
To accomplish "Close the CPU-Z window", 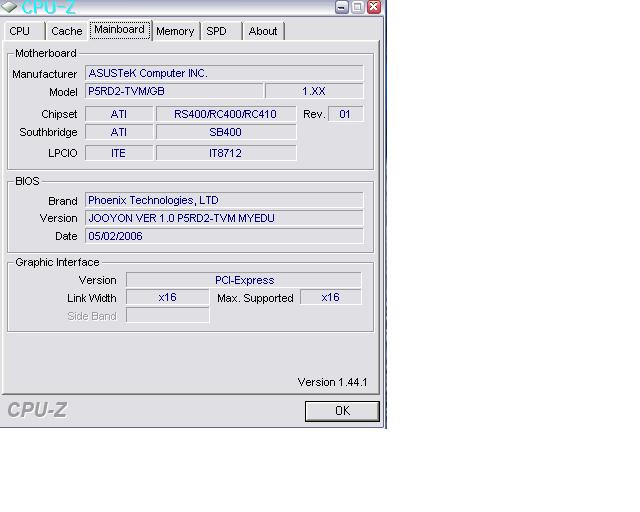I will coord(374,7).
